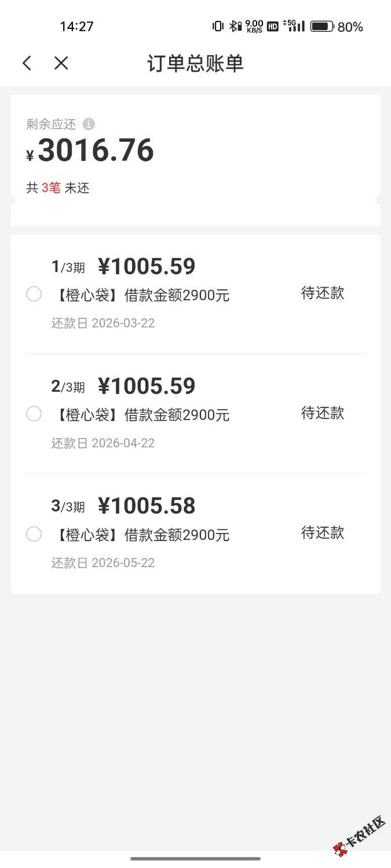Tap the 共3笔未还 summary text
This screenshot has height=868, width=391.
click(x=58, y=188)
